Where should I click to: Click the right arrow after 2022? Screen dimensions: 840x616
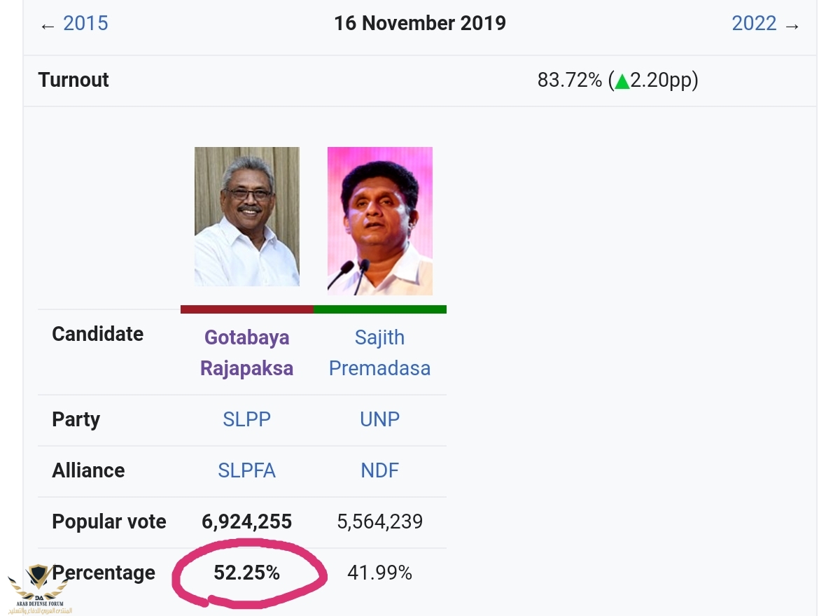[792, 26]
